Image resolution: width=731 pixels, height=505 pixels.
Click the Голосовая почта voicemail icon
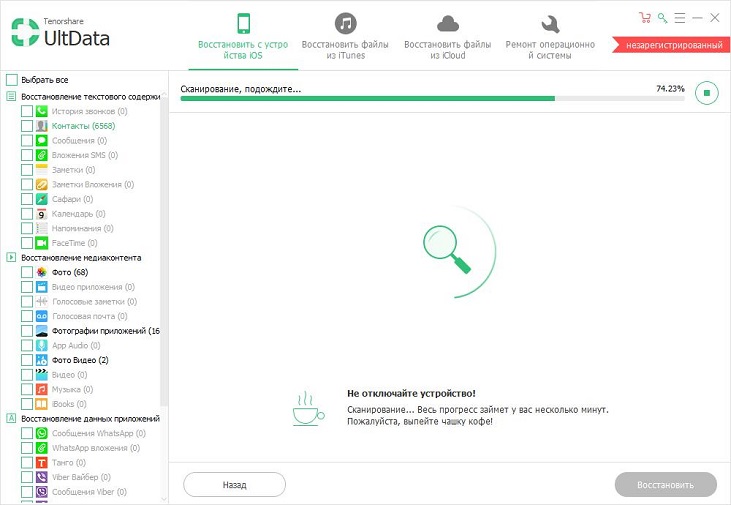point(41,316)
